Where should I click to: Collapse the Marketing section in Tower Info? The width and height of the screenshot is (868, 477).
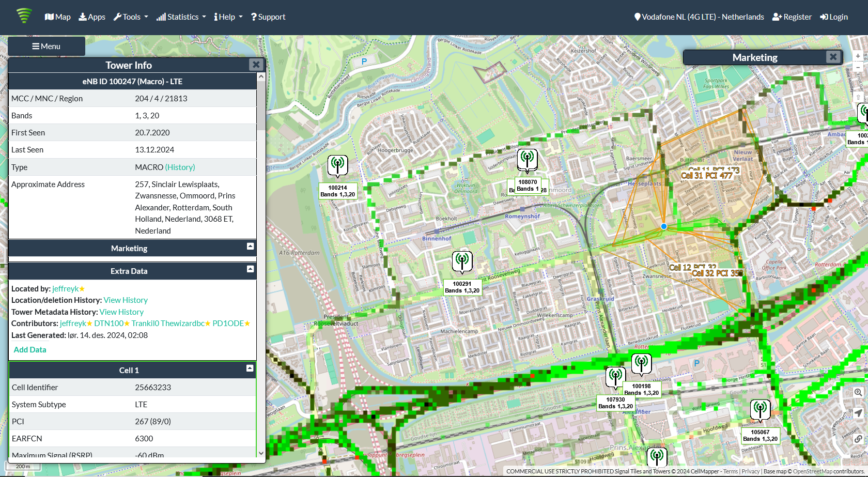point(250,247)
